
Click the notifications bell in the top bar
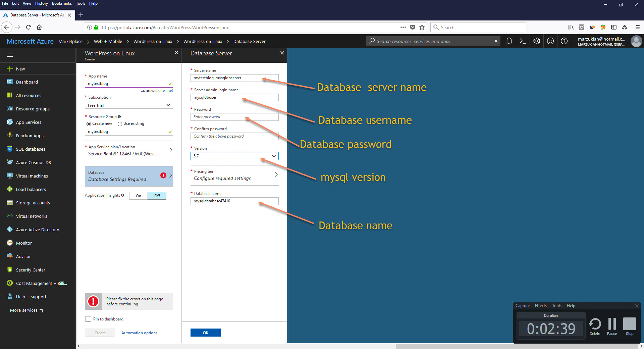click(x=509, y=41)
